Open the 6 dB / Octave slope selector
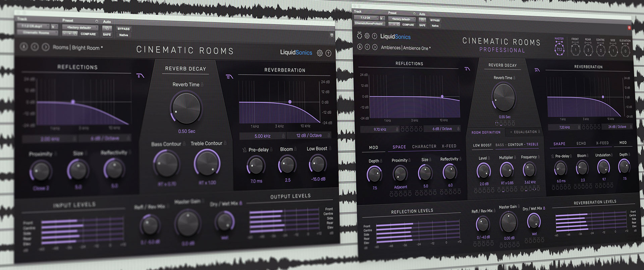This screenshot has height=270, width=644. (x=441, y=129)
